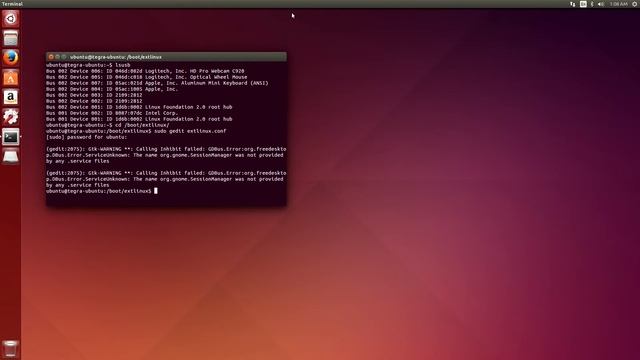
Task: Click the Apple Aluminum Mini Keyboard line
Action: tap(157, 83)
